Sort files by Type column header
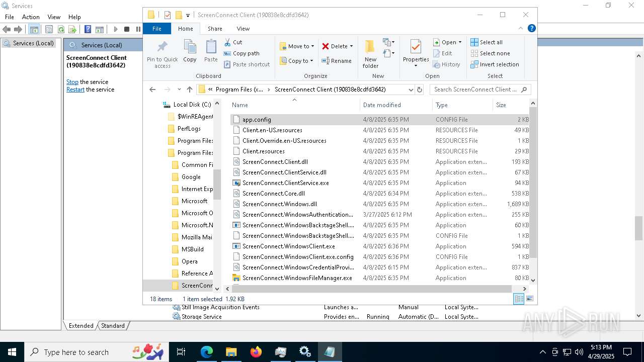Viewport: 644px width, 362px height. (x=462, y=105)
